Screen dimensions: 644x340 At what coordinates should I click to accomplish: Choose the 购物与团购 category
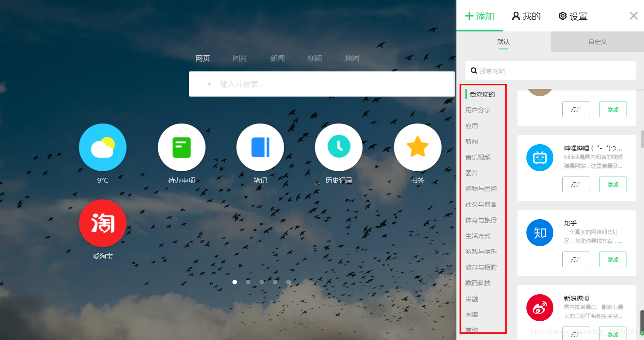coord(481,189)
